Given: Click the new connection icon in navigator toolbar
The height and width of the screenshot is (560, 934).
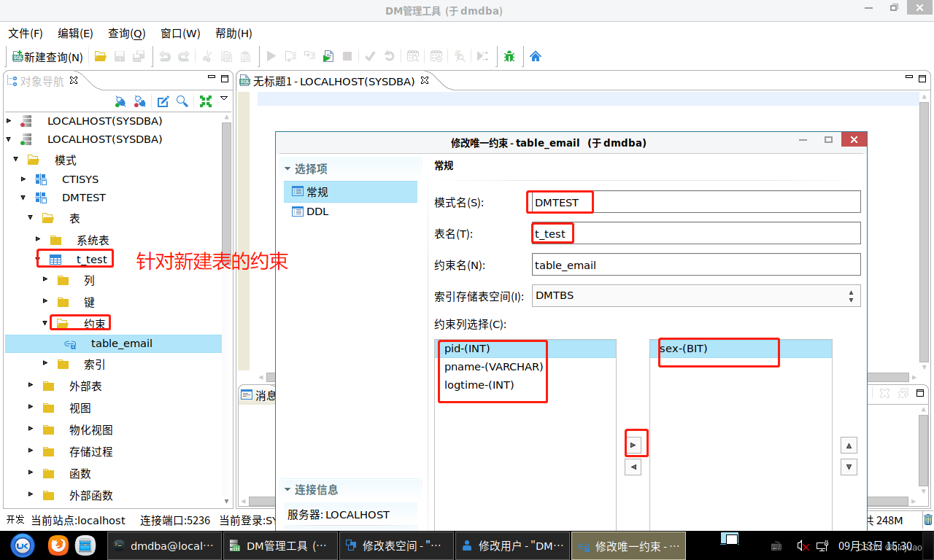Looking at the screenshot, I should click(x=120, y=101).
